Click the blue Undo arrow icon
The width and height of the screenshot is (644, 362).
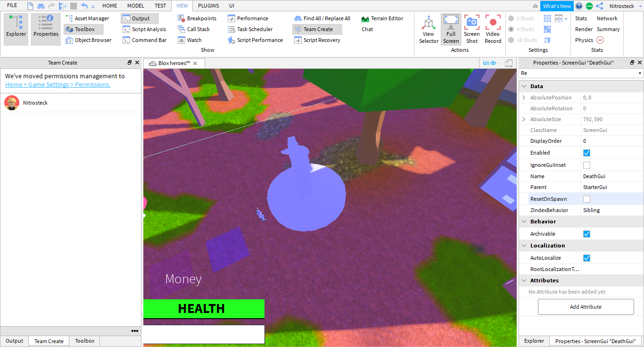84,6
